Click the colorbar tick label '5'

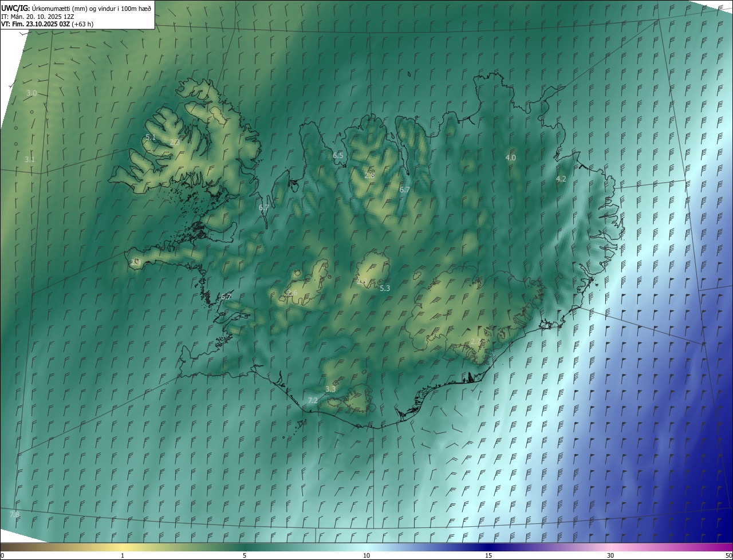tap(245, 555)
